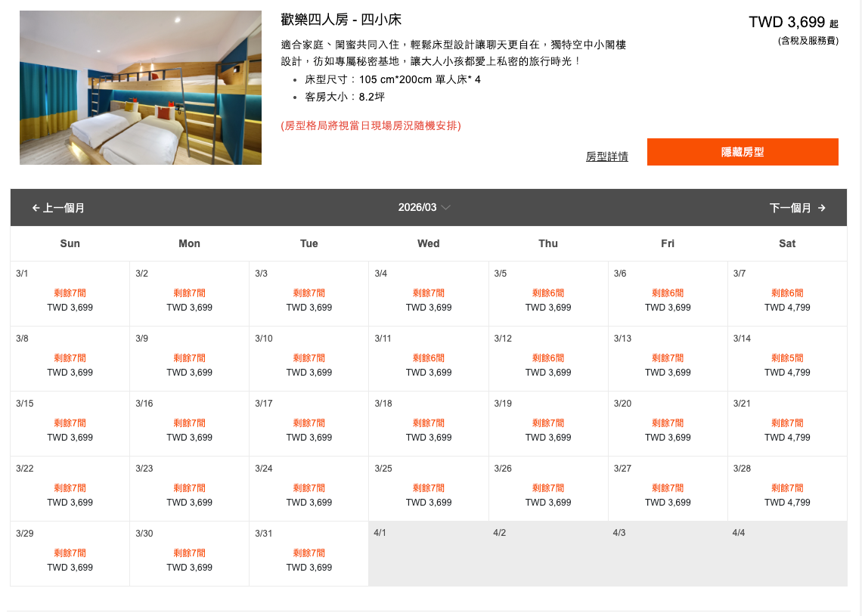
Task: Click the greyed-out 4/1 date cell
Action: [428, 553]
